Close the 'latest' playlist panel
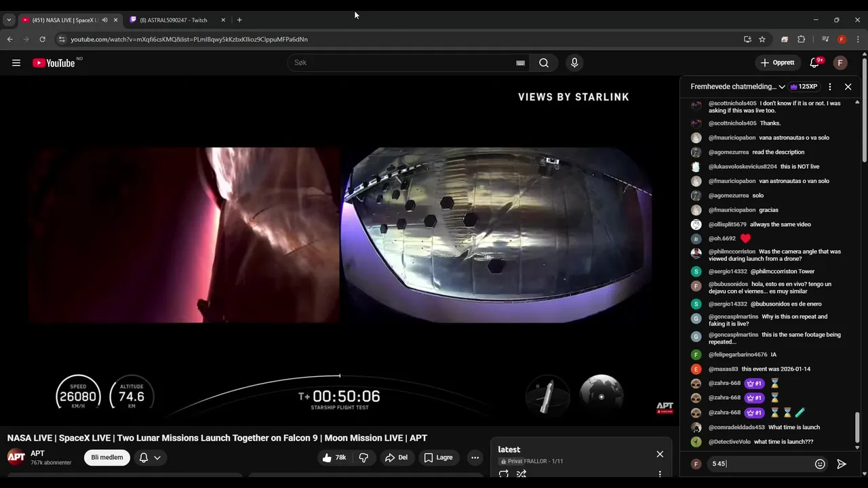Screen dimensions: 868x488 [660, 454]
